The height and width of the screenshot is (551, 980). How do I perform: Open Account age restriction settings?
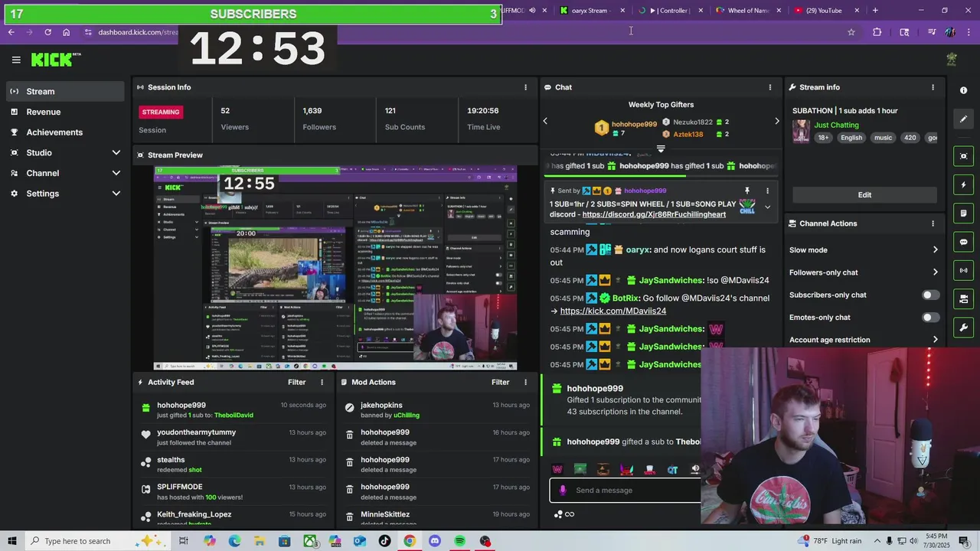click(864, 340)
